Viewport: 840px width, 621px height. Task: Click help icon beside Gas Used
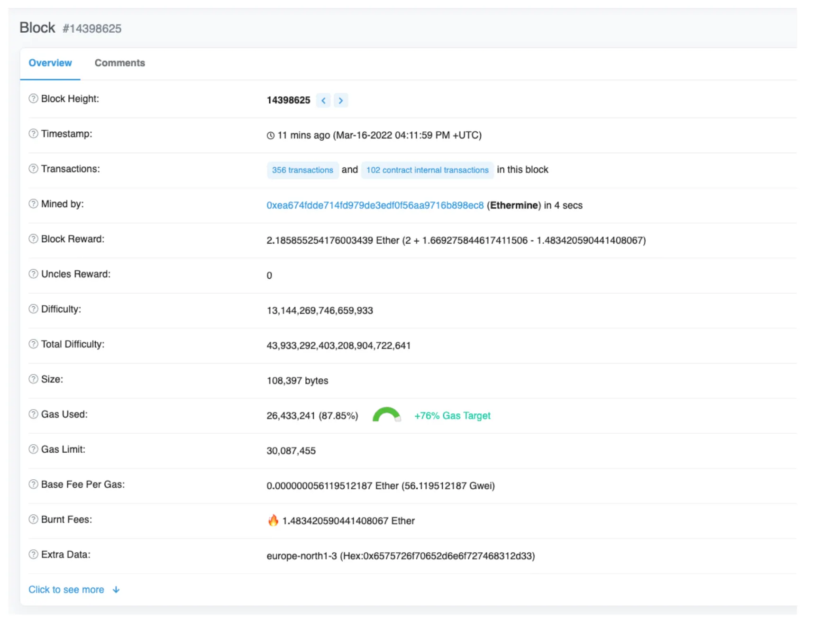(33, 414)
